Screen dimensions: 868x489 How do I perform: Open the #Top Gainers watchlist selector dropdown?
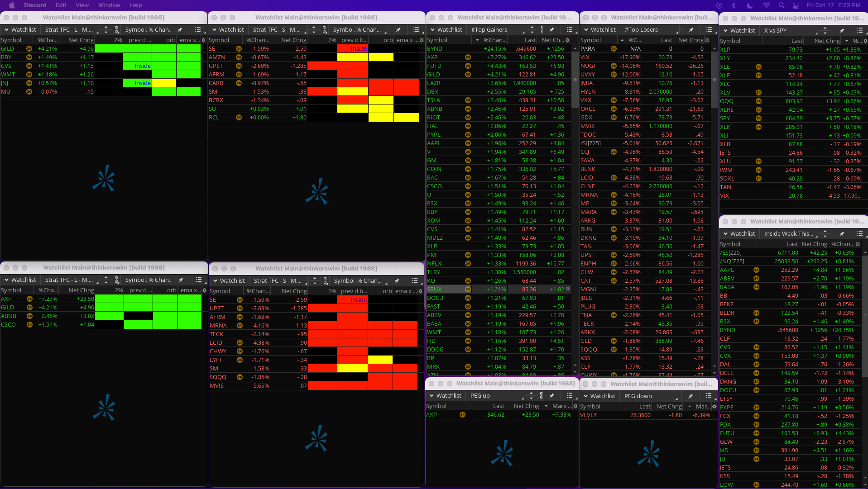click(x=497, y=29)
